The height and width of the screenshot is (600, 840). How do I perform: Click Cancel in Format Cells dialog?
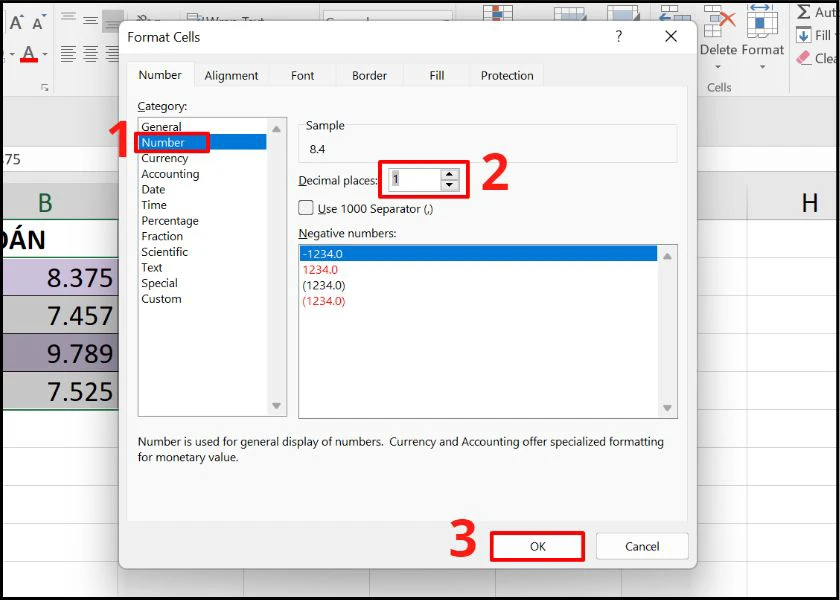tap(642, 546)
